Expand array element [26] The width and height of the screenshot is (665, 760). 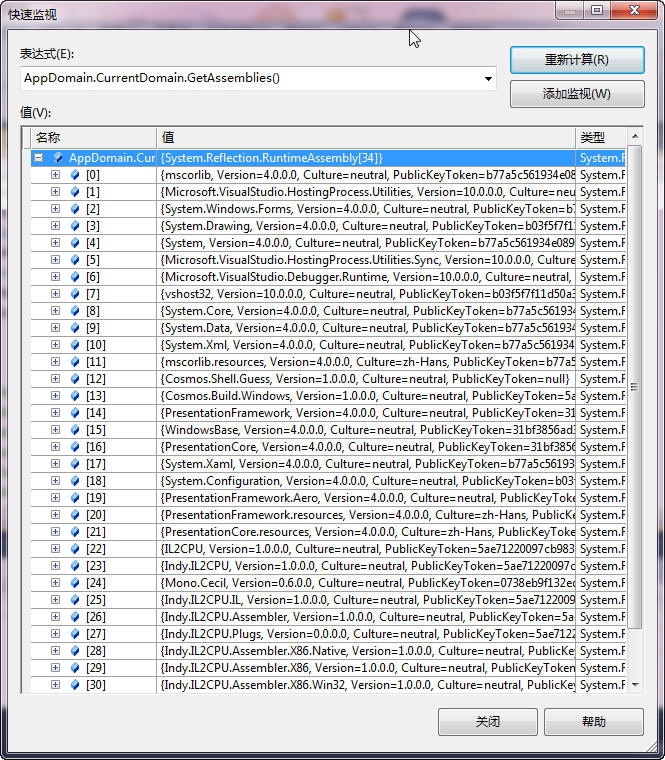tap(55, 617)
